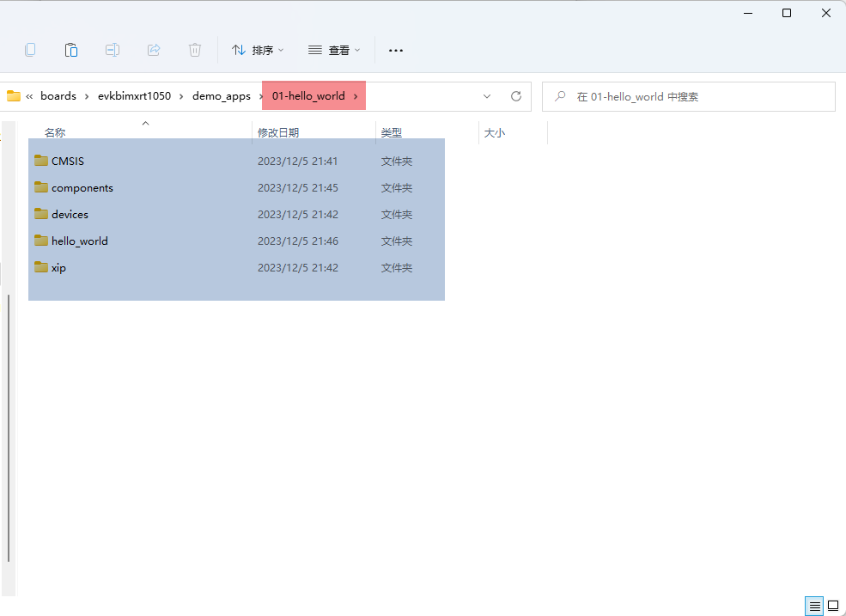Screen dimensions: 846x616
Task: Click date 2023/12/5 21:46
Action: point(298,241)
